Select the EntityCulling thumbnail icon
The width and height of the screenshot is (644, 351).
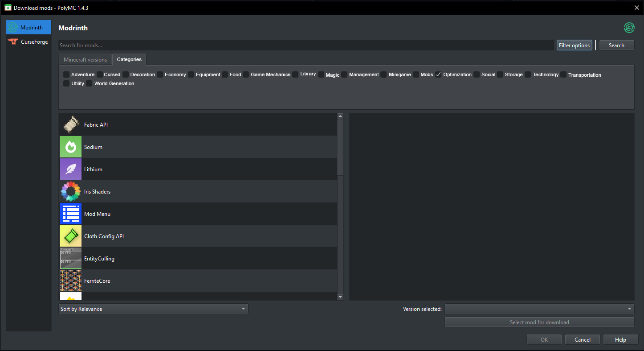point(70,258)
